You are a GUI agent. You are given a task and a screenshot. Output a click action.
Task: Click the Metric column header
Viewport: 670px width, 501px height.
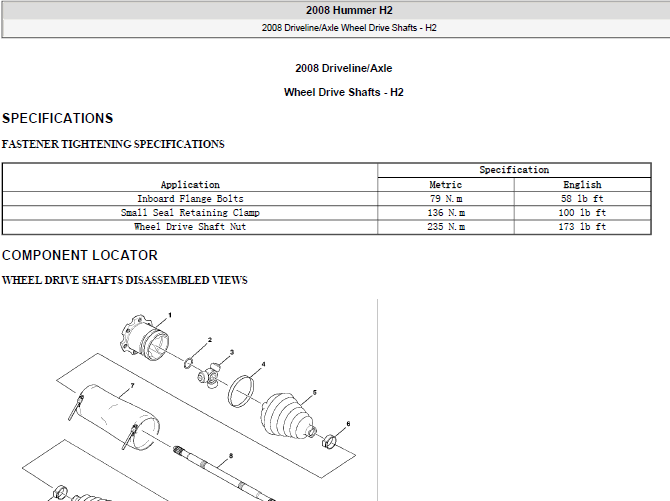click(x=446, y=185)
